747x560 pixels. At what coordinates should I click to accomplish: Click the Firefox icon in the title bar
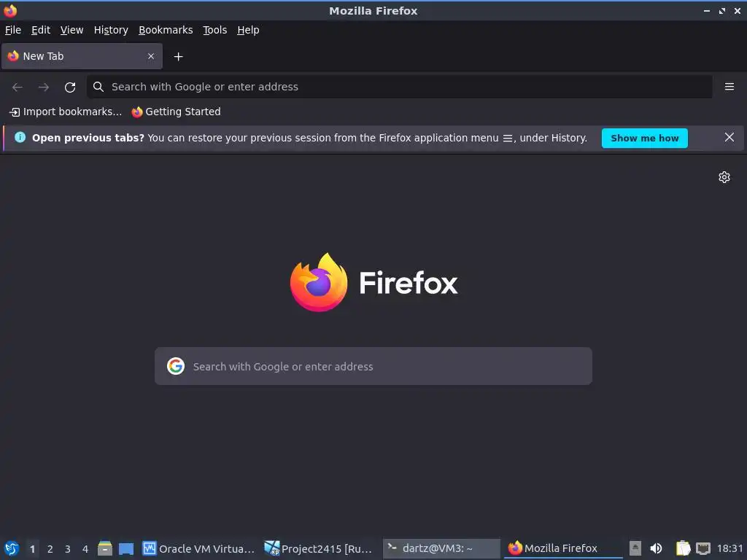10,10
